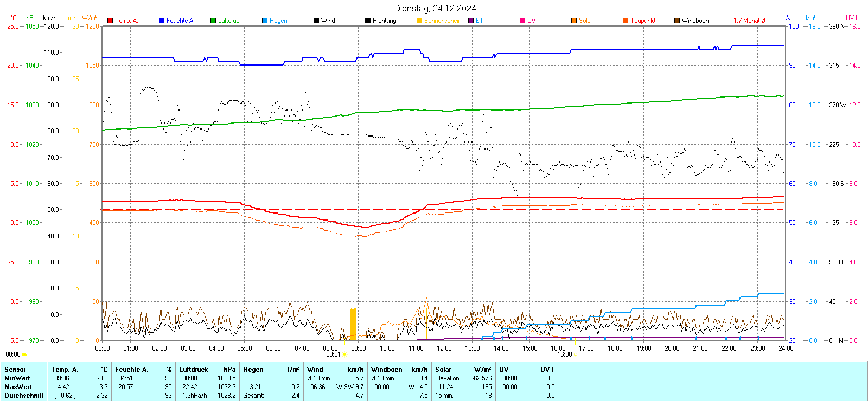Click the Wind legend label

click(328, 21)
